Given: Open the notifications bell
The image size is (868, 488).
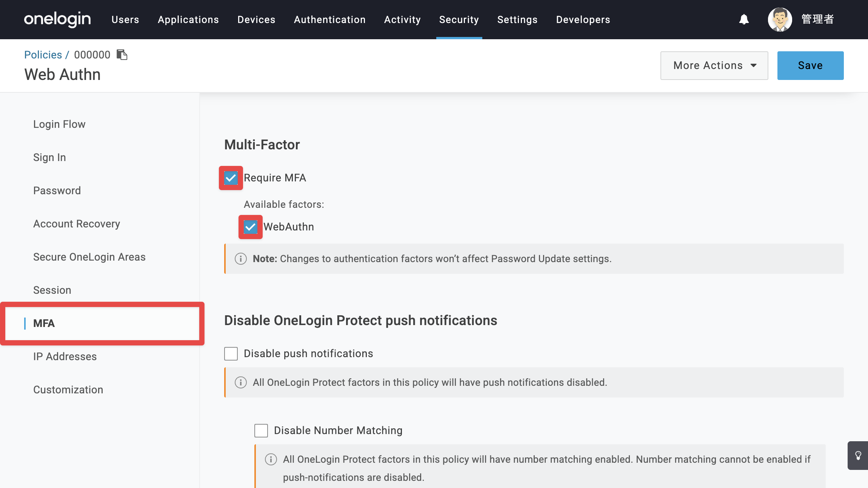Looking at the screenshot, I should click(744, 19).
